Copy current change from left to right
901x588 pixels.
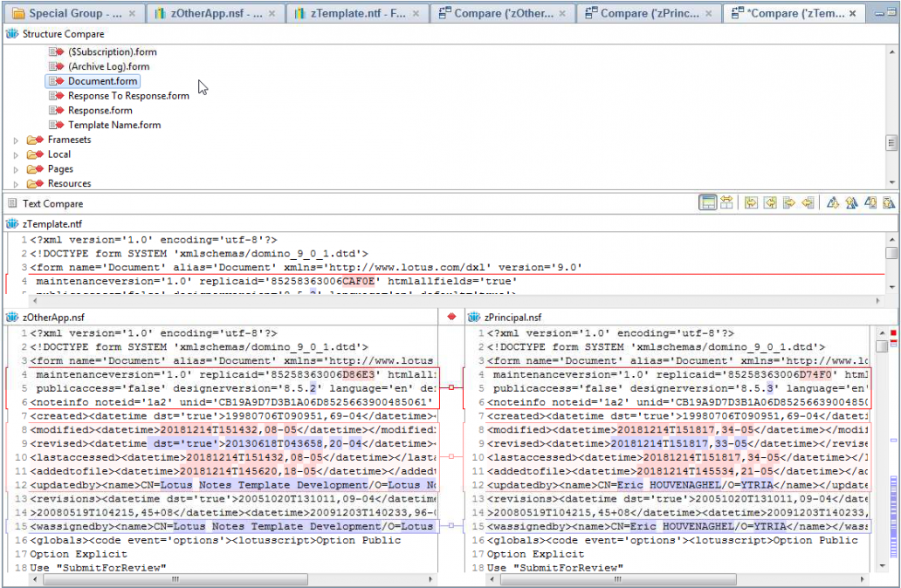(x=789, y=202)
